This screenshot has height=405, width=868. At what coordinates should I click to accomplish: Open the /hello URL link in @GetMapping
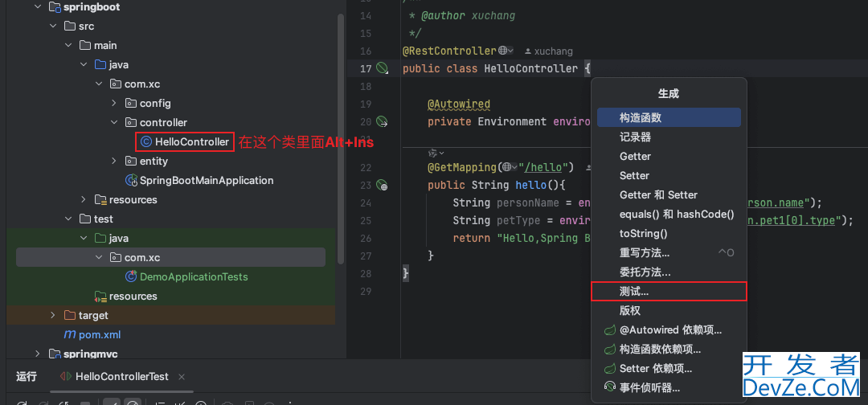point(543,166)
